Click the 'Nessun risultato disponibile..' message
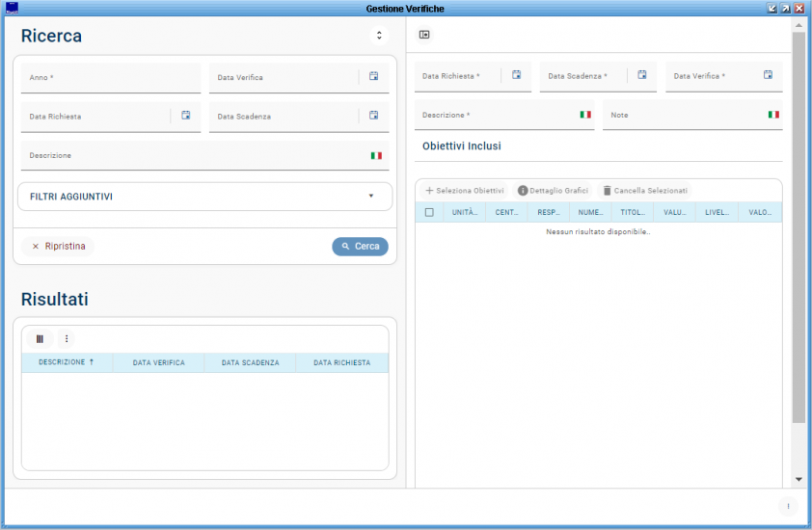812x530 pixels. (x=598, y=232)
